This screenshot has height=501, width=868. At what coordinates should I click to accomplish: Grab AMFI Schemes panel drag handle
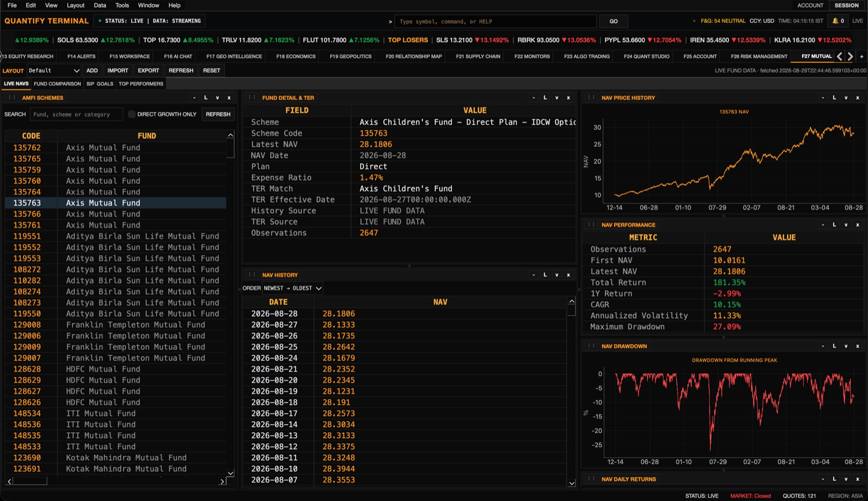(12, 98)
